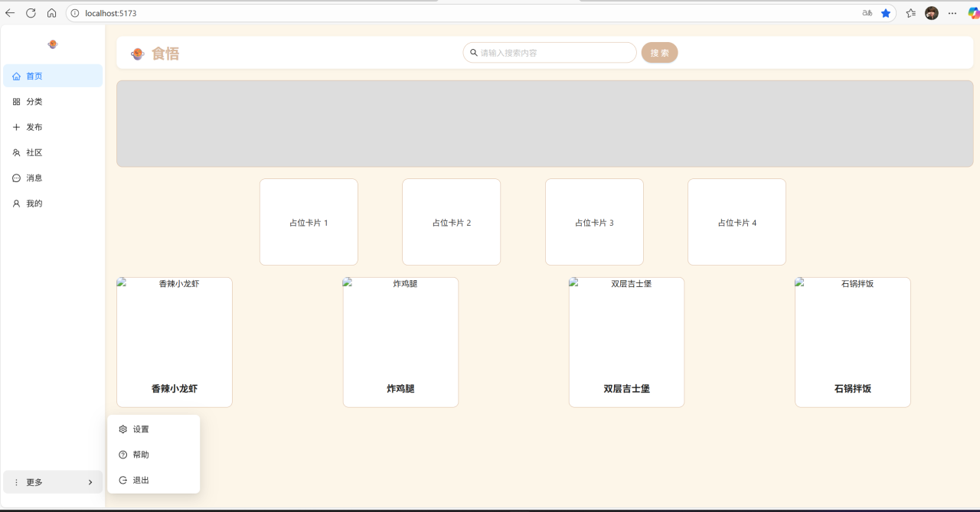980x512 pixels.
Task: Open the 双层吉士堡 food card image
Action: 626,324
